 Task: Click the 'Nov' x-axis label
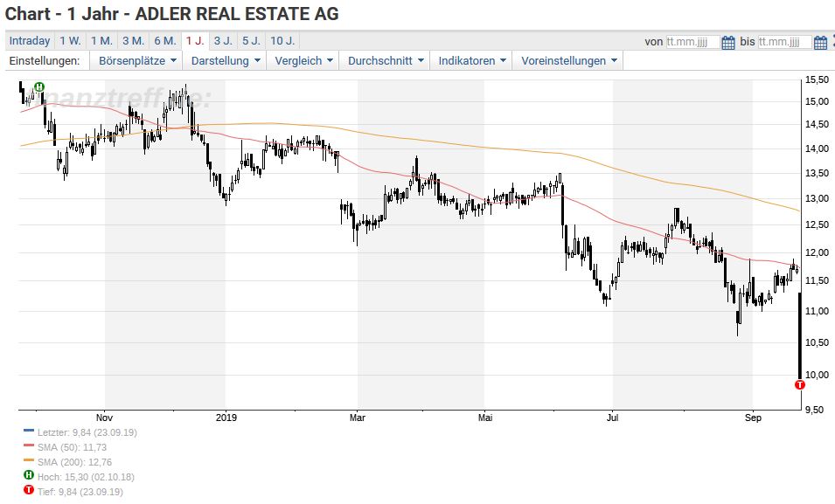coord(104,418)
